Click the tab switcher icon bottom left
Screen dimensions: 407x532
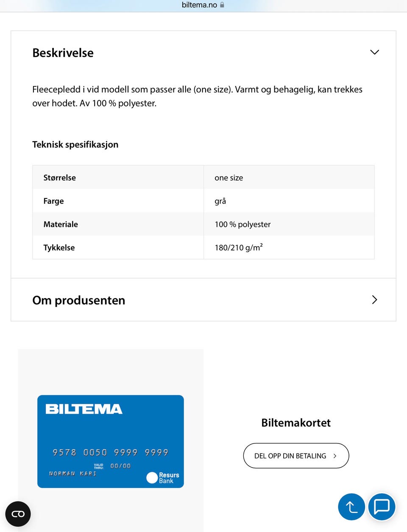(x=18, y=514)
